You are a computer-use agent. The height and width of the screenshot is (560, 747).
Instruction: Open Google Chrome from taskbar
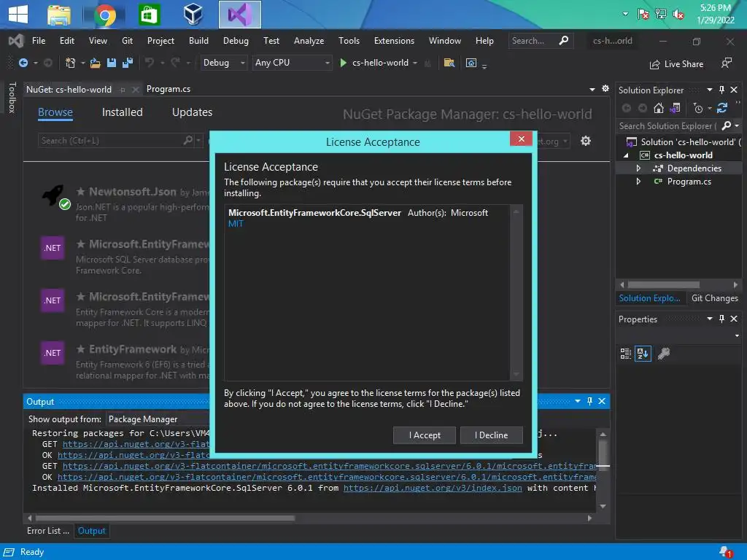click(x=105, y=15)
